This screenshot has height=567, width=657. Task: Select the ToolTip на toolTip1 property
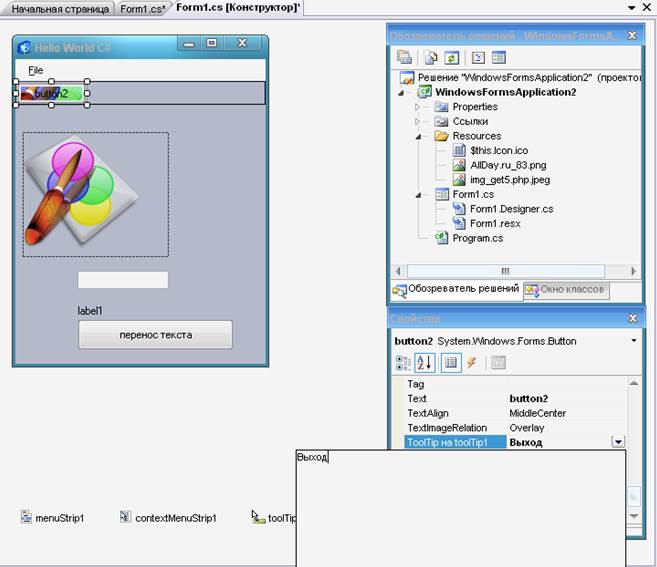pyautogui.click(x=455, y=442)
